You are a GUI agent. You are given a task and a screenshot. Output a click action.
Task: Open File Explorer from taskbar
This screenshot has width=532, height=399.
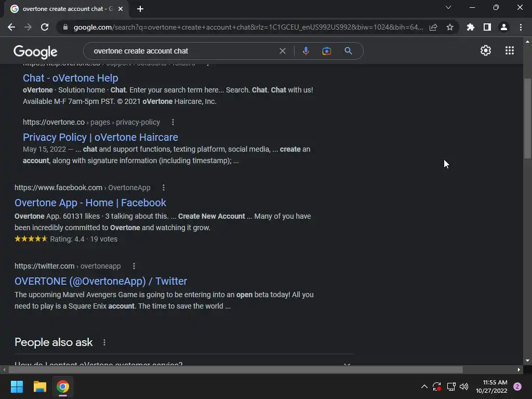click(39, 387)
